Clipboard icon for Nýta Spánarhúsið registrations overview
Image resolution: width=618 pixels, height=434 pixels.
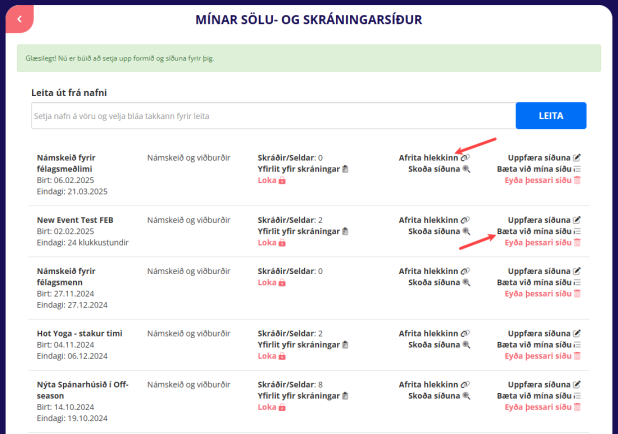point(345,395)
